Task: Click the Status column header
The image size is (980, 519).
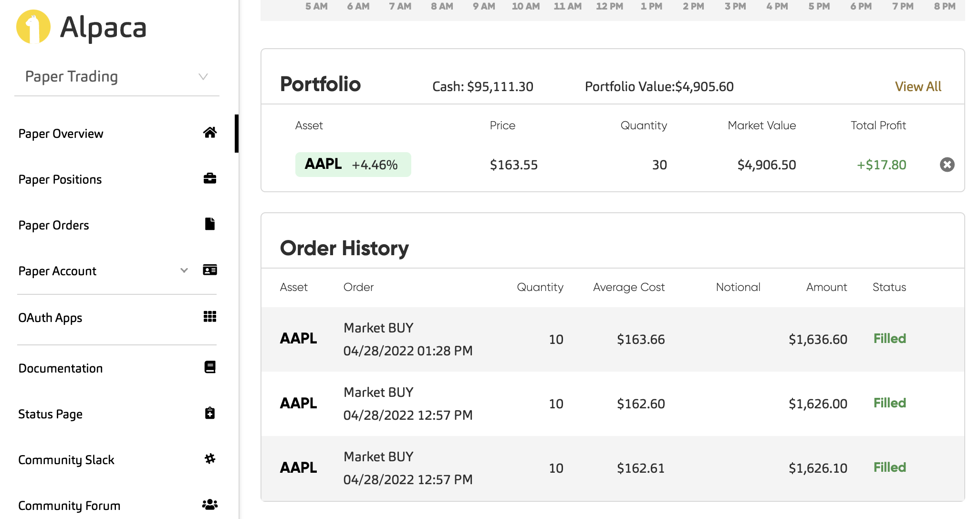Action: click(x=889, y=287)
